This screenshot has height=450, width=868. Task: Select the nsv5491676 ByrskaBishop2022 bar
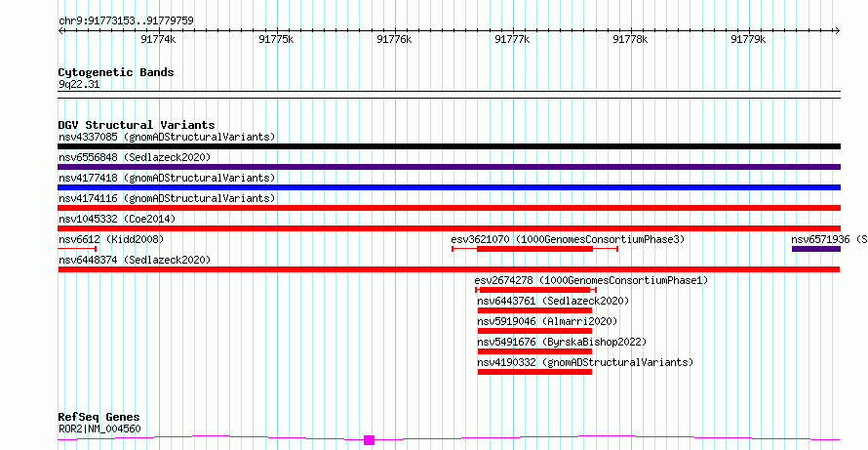coord(534,351)
